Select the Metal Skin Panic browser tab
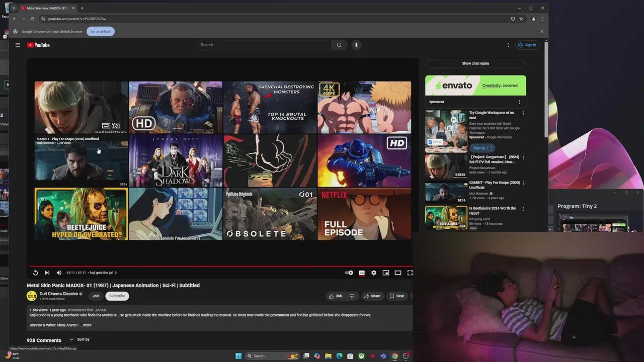 [x=47, y=8]
